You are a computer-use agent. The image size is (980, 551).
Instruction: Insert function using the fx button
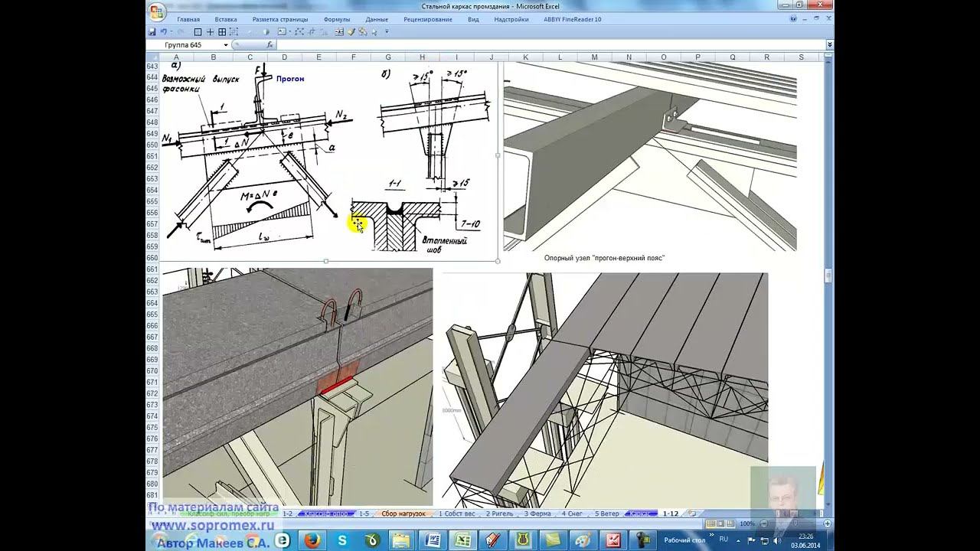click(269, 45)
